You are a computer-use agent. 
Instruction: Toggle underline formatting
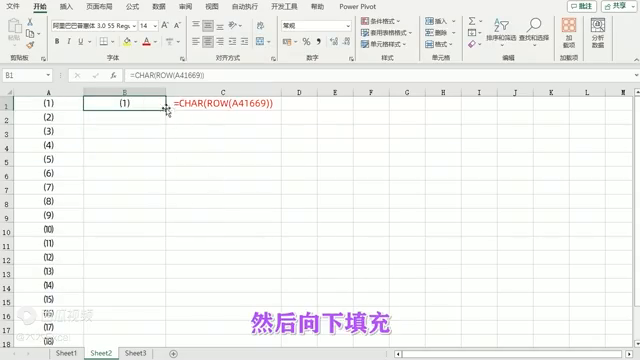coord(80,41)
